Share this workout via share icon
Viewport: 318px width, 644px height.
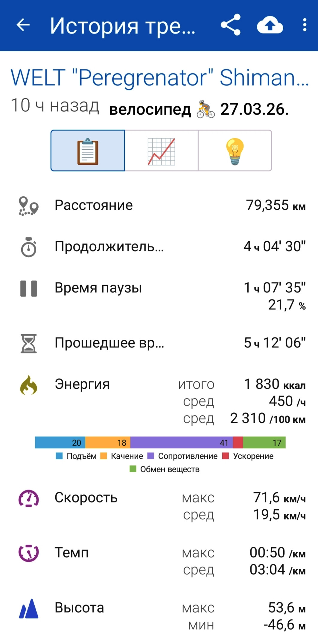pyautogui.click(x=231, y=25)
